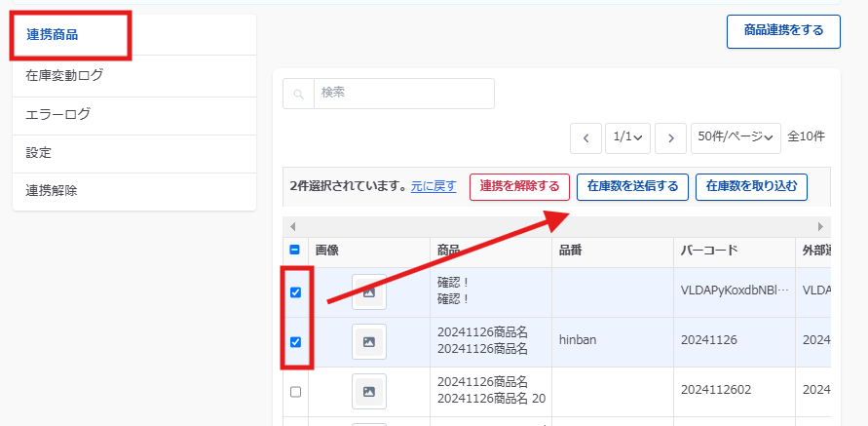This screenshot has height=426, width=868.
Task: Click the barcode VLDAPyKoxdbNBl cell
Action: coord(735,291)
